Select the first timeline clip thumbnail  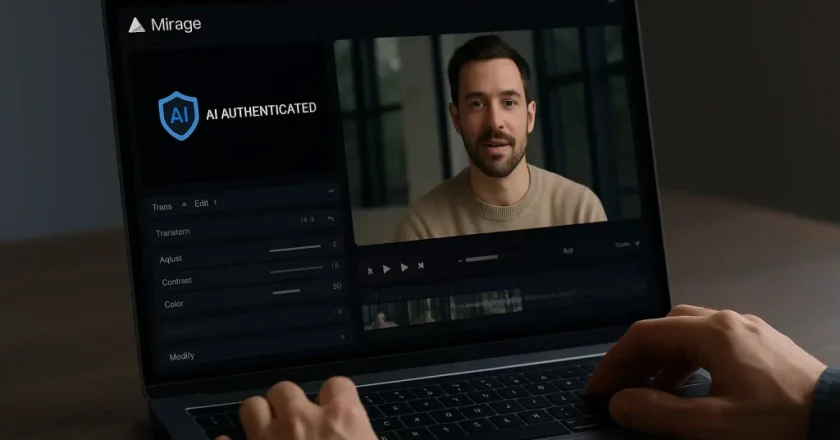coord(382,317)
